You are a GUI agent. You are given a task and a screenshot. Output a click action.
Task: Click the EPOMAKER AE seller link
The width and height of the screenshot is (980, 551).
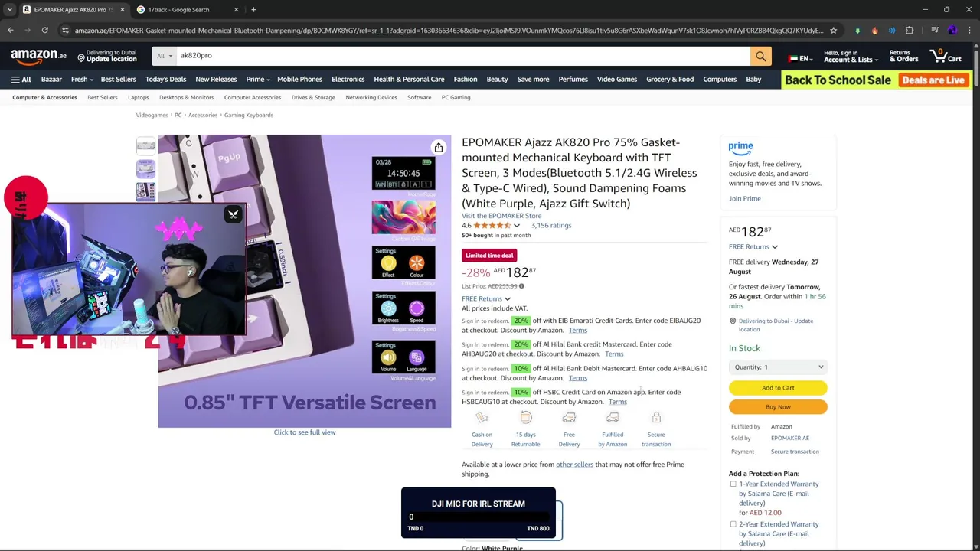point(789,439)
